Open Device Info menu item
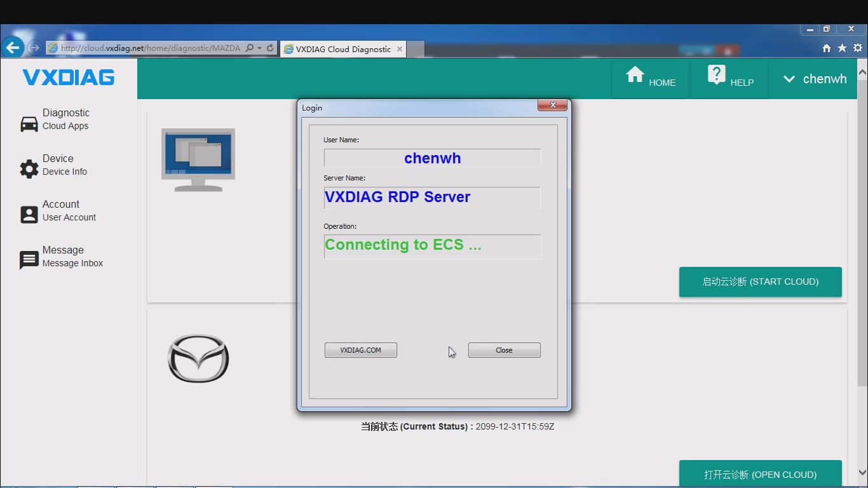This screenshot has height=488, width=868. point(65,165)
